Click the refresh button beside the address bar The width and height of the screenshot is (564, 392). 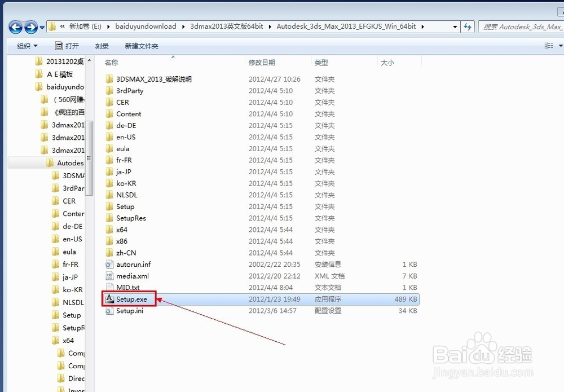pyautogui.click(x=468, y=27)
